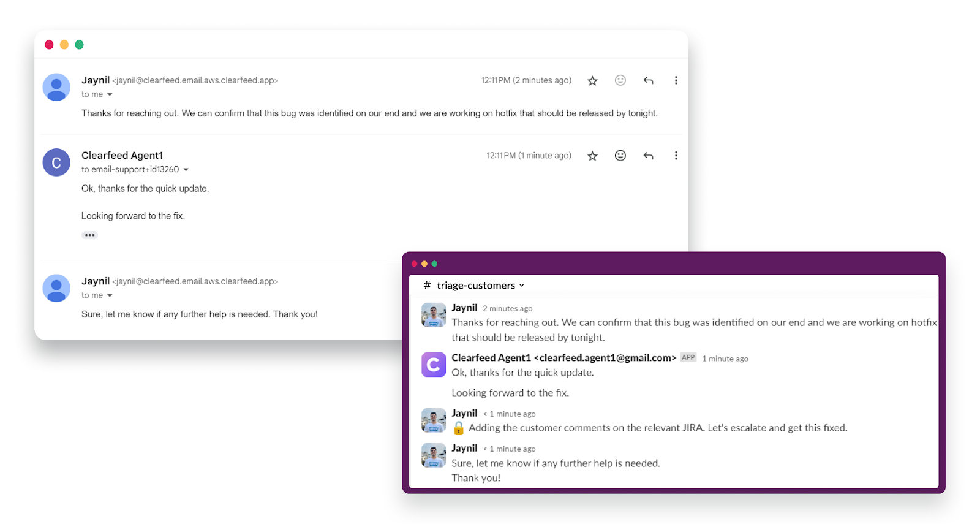Click 'Ok, thanks for the quick update.' in Slack

tap(523, 373)
